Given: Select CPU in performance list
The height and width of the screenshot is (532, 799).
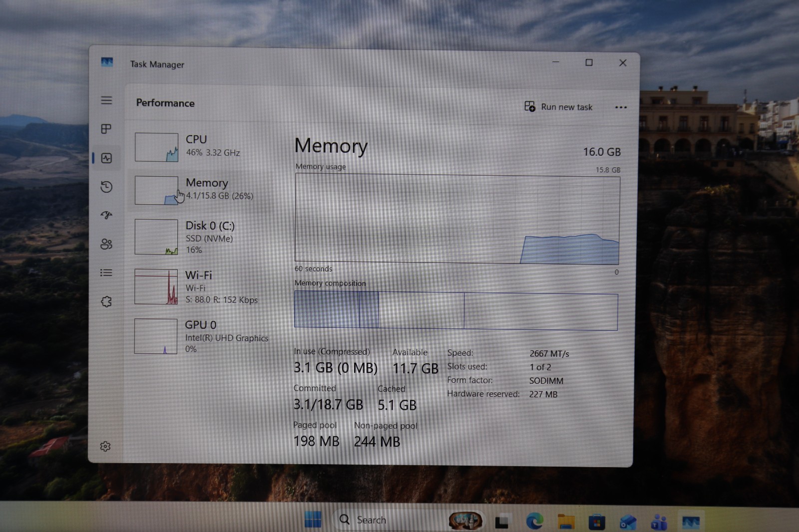Looking at the screenshot, I should tap(205, 147).
